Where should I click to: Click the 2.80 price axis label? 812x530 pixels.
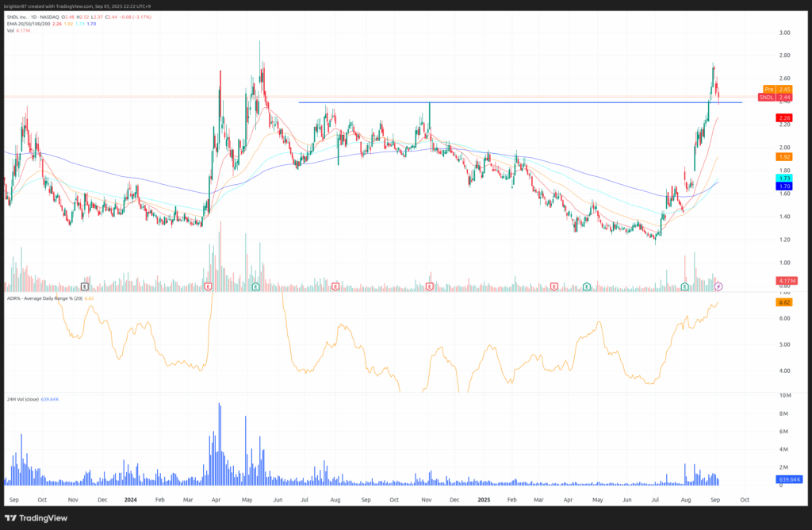tap(784, 56)
